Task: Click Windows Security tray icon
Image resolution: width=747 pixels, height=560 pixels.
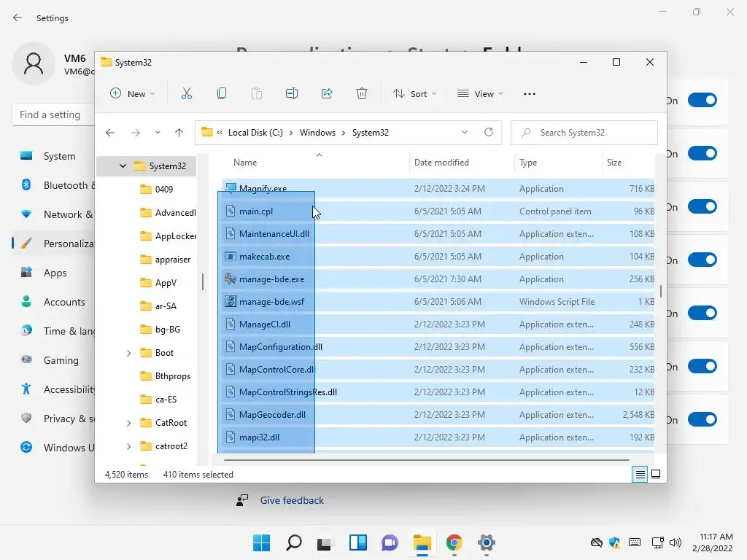Action: (x=614, y=542)
